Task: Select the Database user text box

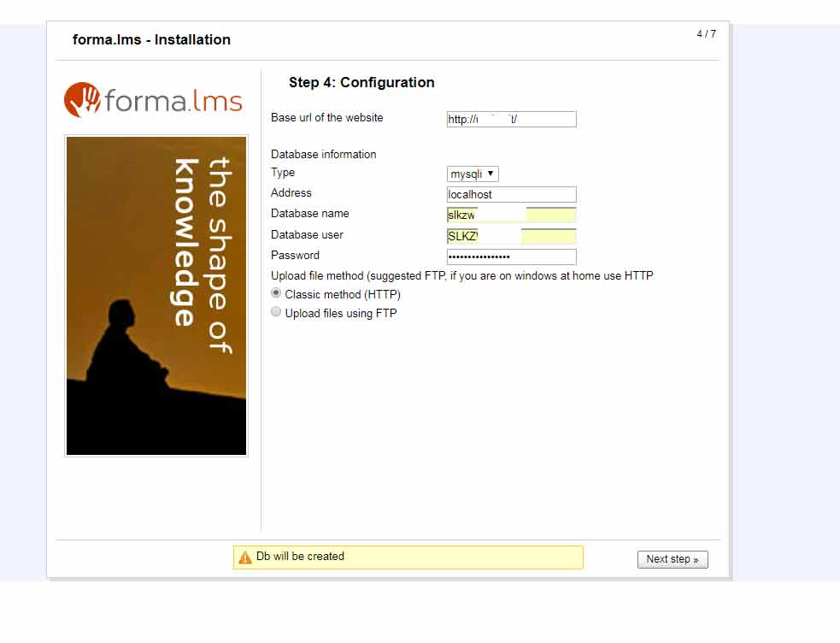Action: click(x=511, y=236)
